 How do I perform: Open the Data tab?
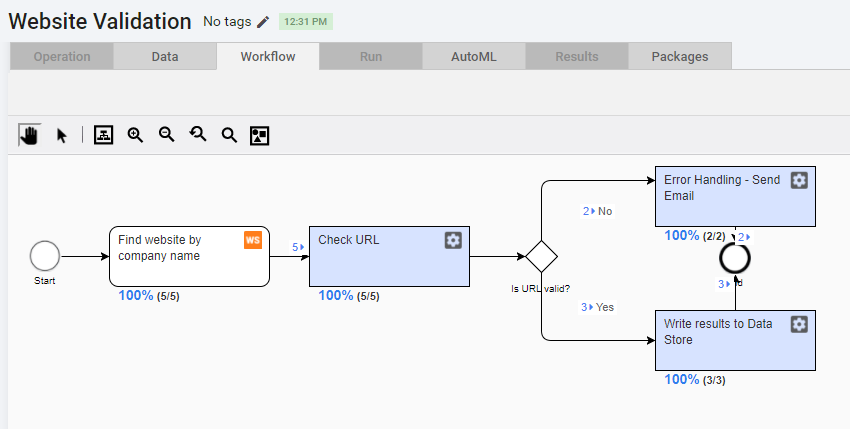click(165, 56)
